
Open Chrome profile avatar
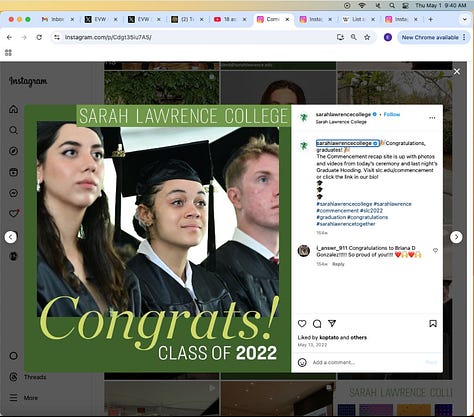388,37
